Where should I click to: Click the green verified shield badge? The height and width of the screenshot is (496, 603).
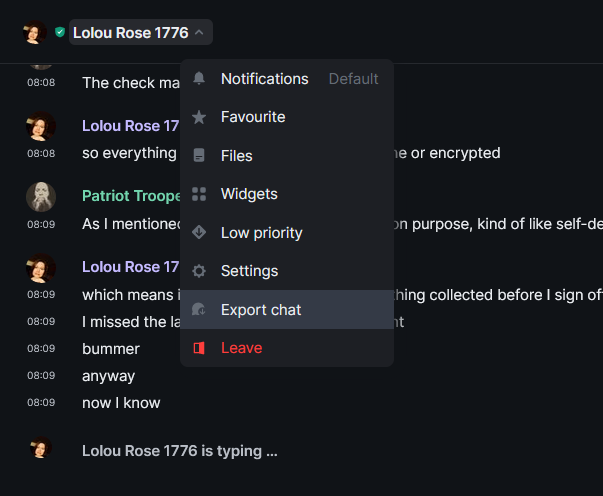[60, 33]
